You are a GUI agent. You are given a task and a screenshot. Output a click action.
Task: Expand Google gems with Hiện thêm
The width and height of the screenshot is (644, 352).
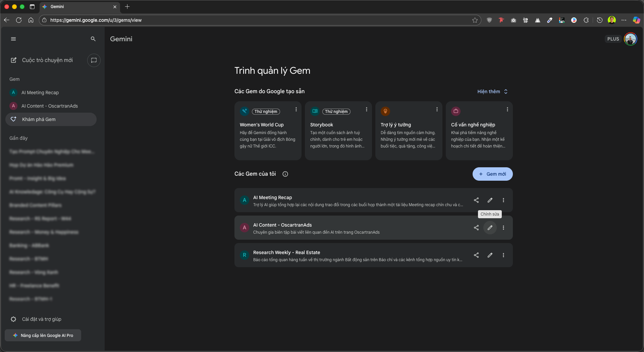pos(492,92)
